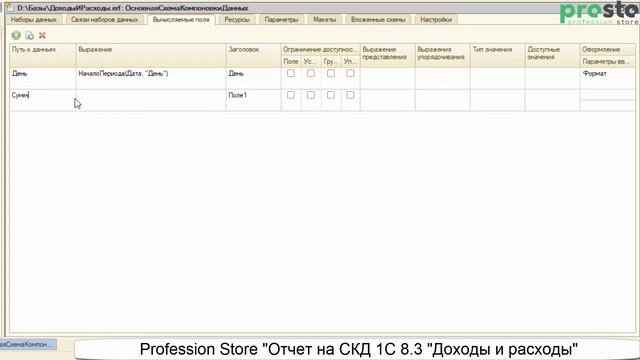Screen dimensions: 640x360
Task: Click the НачалоПериода(Дата, "День") expression cell
Action: [151, 78]
